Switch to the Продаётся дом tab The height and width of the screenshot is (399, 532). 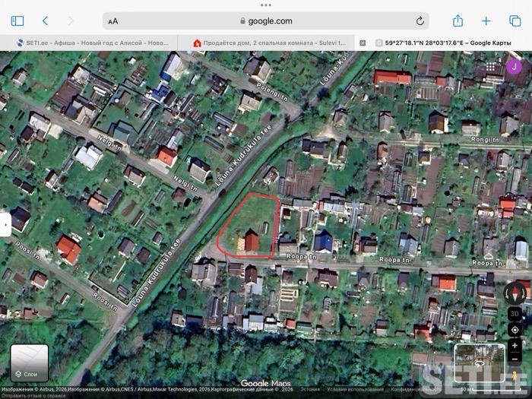point(269,43)
